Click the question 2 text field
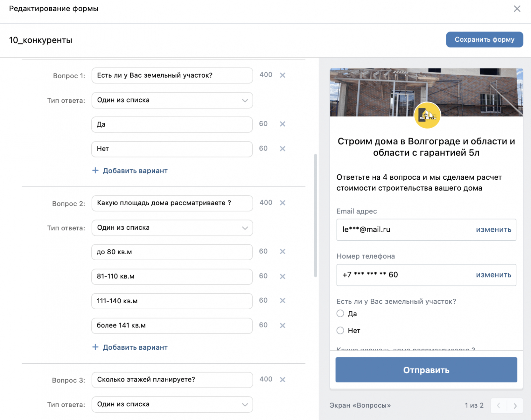The image size is (531, 420). click(172, 203)
